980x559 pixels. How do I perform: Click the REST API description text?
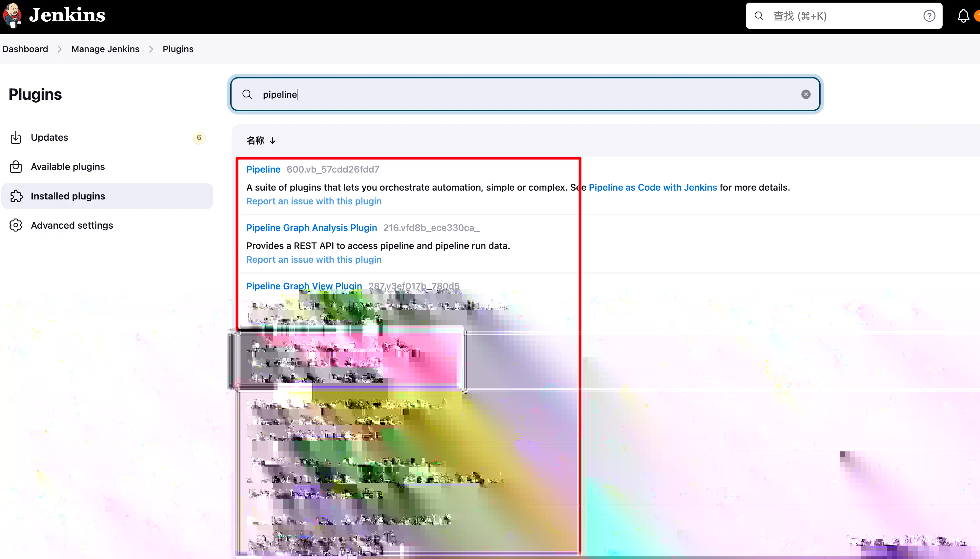(378, 246)
